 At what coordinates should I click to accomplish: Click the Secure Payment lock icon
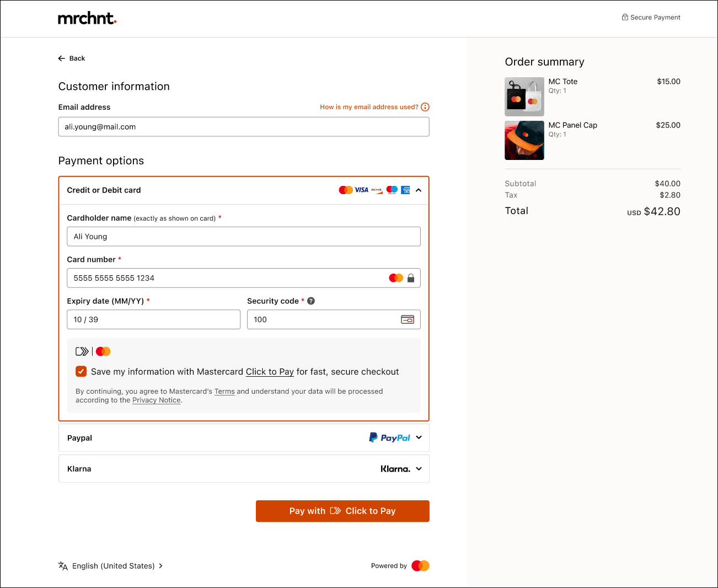pos(625,17)
